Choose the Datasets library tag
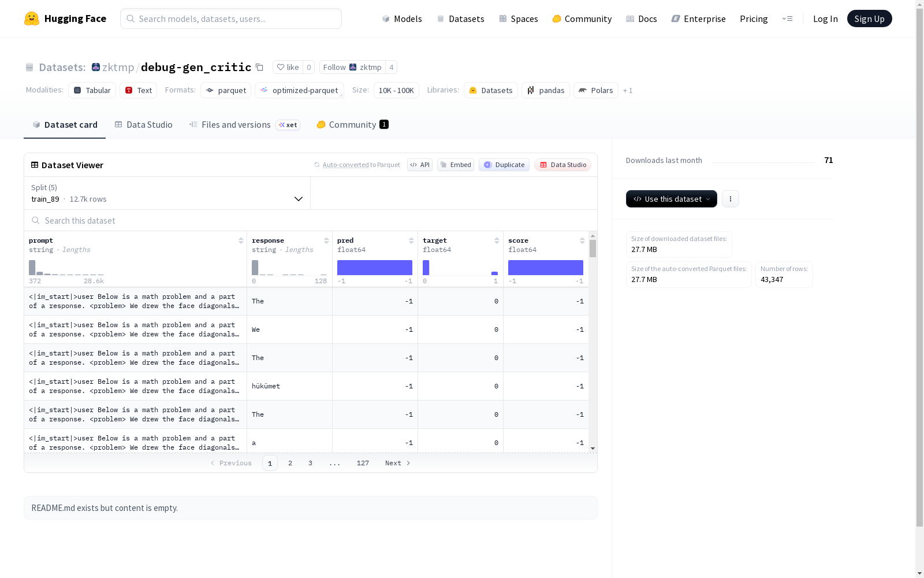Viewport: 924px width, 578px height. [491, 90]
